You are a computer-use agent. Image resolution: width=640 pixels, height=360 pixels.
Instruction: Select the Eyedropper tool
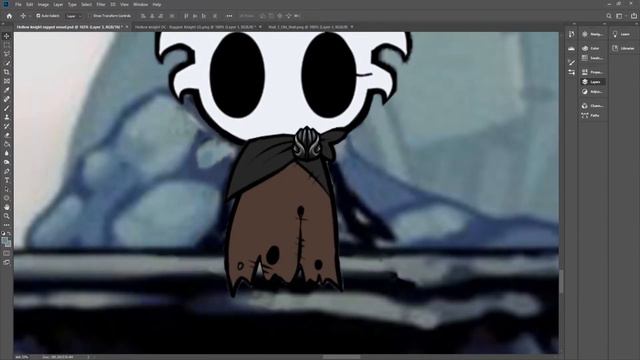pyautogui.click(x=7, y=90)
